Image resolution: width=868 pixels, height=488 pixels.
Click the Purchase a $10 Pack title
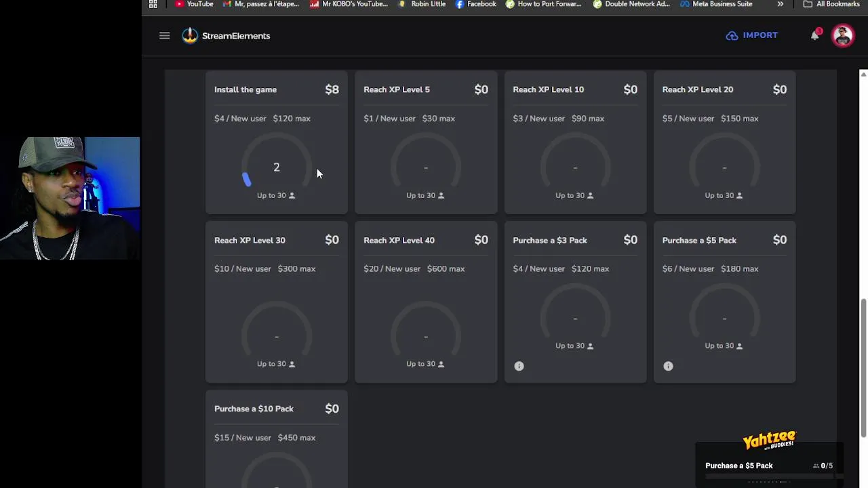254,409
